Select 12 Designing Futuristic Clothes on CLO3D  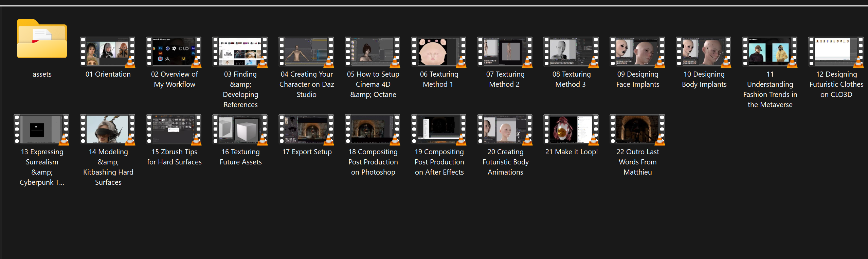click(x=836, y=52)
